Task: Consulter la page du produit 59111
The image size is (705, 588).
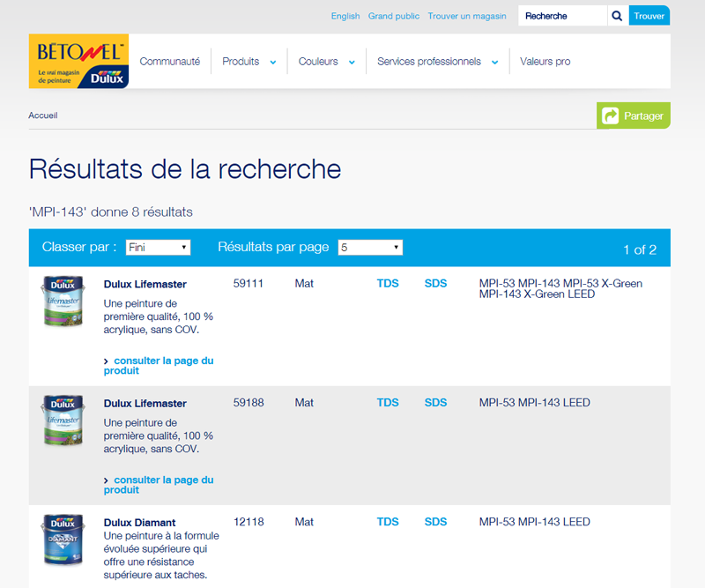Action: point(159,365)
